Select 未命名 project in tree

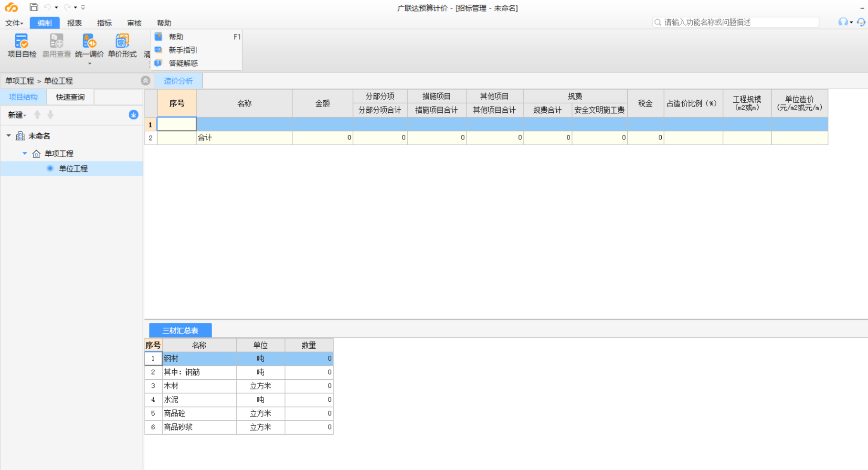(x=39, y=136)
